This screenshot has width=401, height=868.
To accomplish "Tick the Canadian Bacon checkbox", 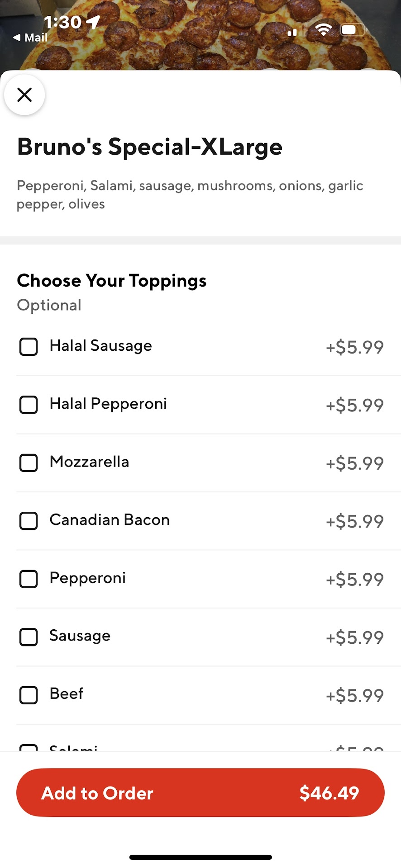I will point(29,521).
